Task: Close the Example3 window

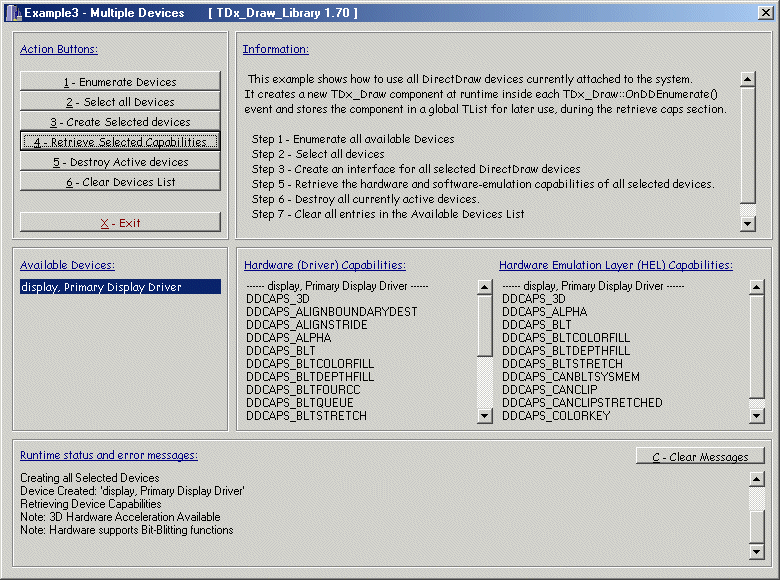Action: [x=765, y=12]
